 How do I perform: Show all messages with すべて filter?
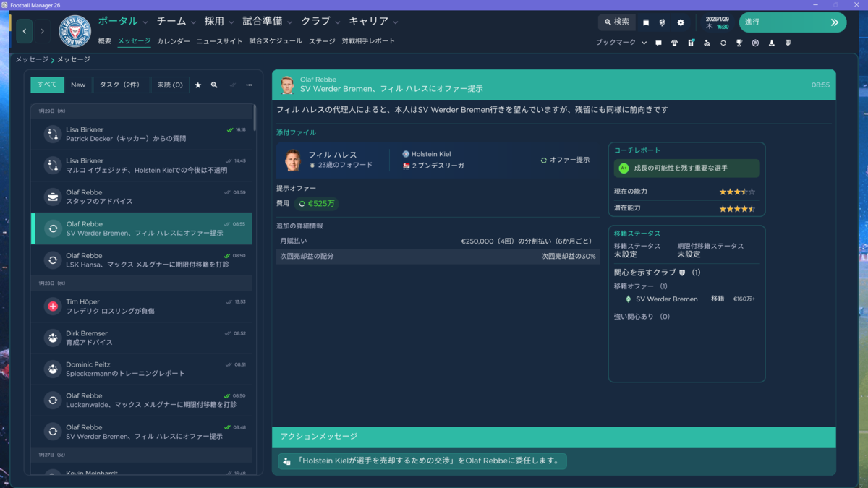tap(47, 85)
